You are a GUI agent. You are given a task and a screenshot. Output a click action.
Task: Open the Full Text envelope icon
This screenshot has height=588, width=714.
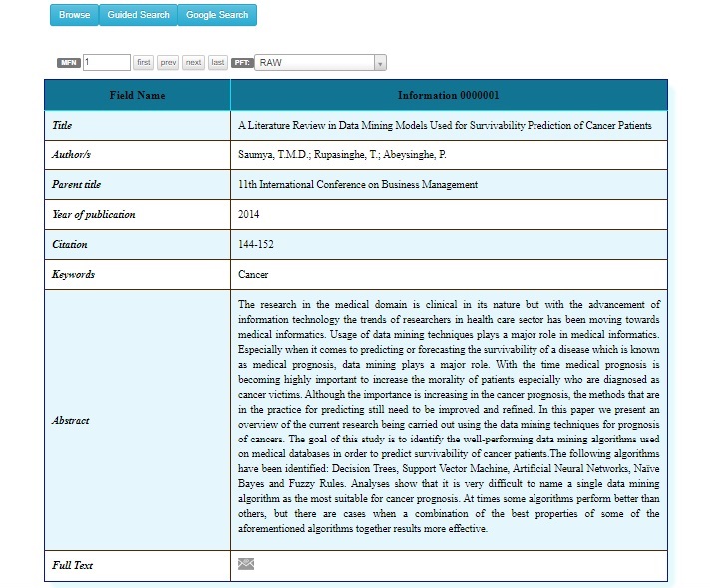click(246, 564)
